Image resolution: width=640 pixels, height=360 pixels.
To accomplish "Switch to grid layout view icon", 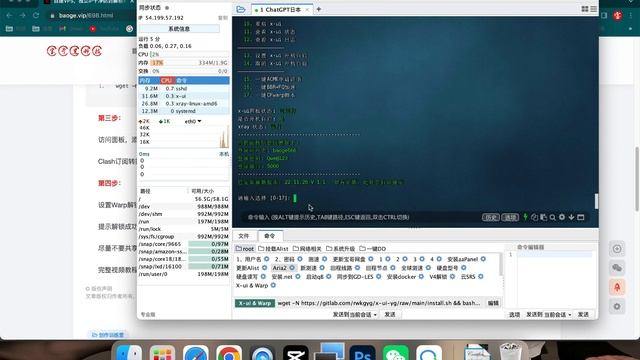I will [x=584, y=9].
